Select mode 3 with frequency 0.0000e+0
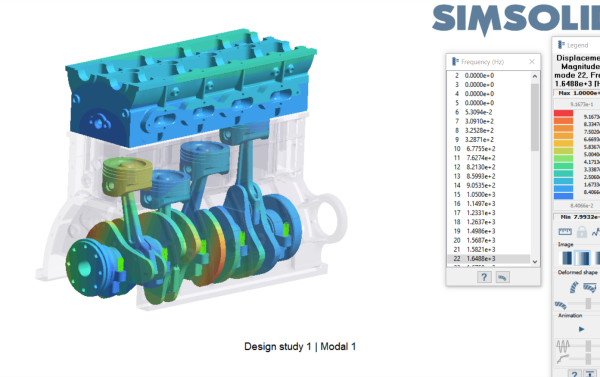This screenshot has height=377, width=600. 489,85
